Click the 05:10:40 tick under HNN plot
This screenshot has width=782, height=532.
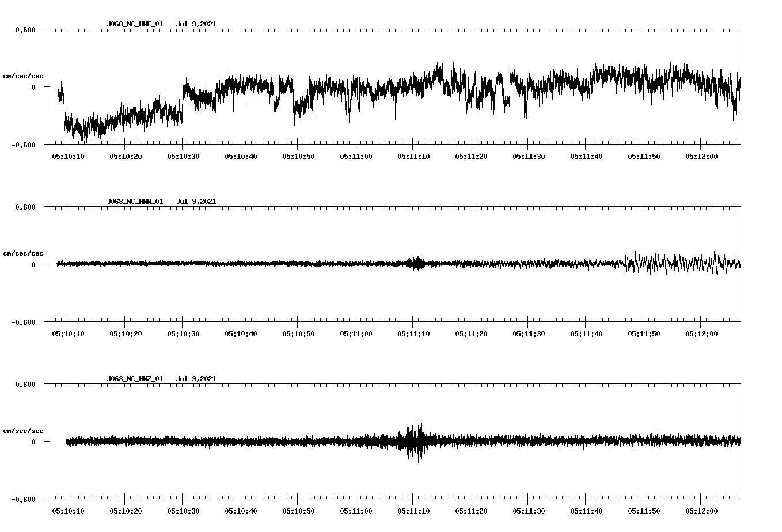pos(241,333)
